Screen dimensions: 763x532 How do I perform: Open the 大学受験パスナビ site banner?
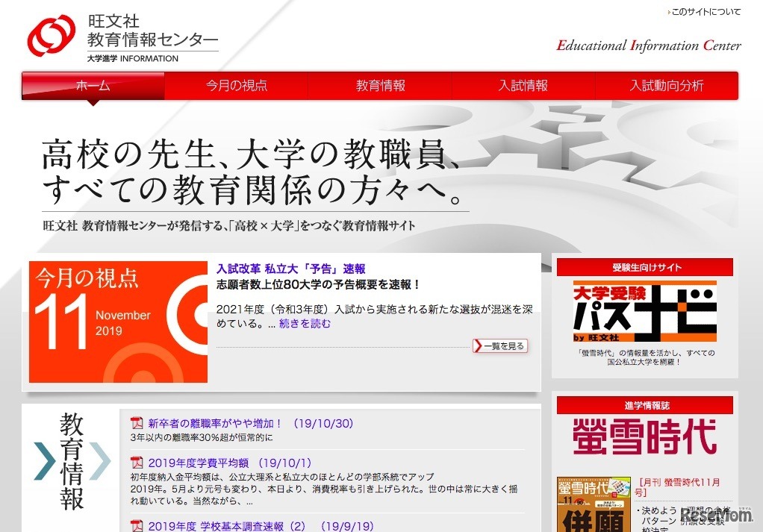click(x=644, y=312)
